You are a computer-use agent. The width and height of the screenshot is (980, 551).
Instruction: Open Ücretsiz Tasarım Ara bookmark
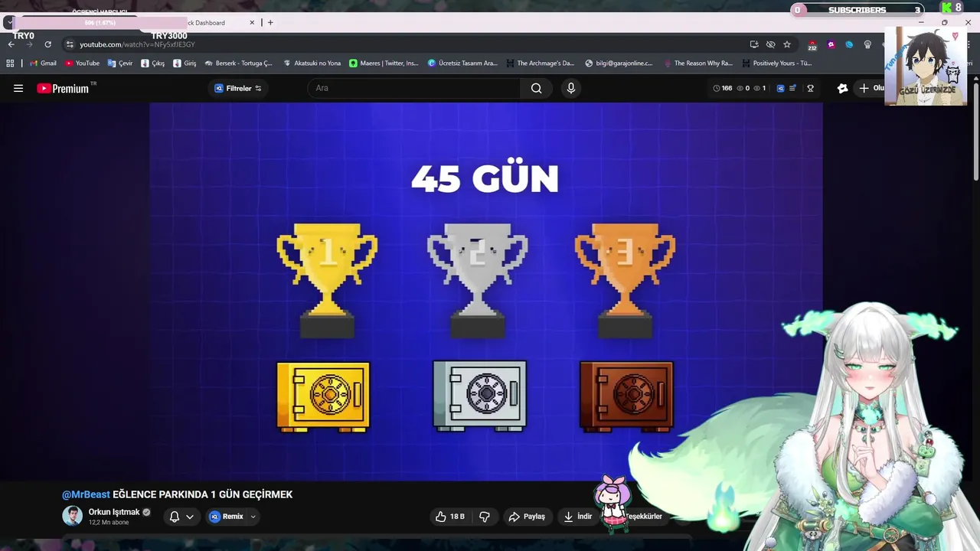pyautogui.click(x=462, y=64)
